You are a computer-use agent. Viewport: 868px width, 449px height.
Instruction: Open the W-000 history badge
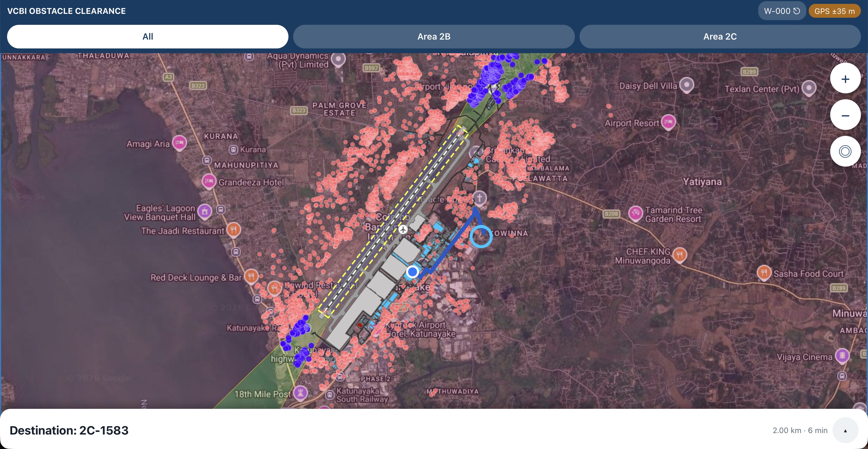coord(782,11)
